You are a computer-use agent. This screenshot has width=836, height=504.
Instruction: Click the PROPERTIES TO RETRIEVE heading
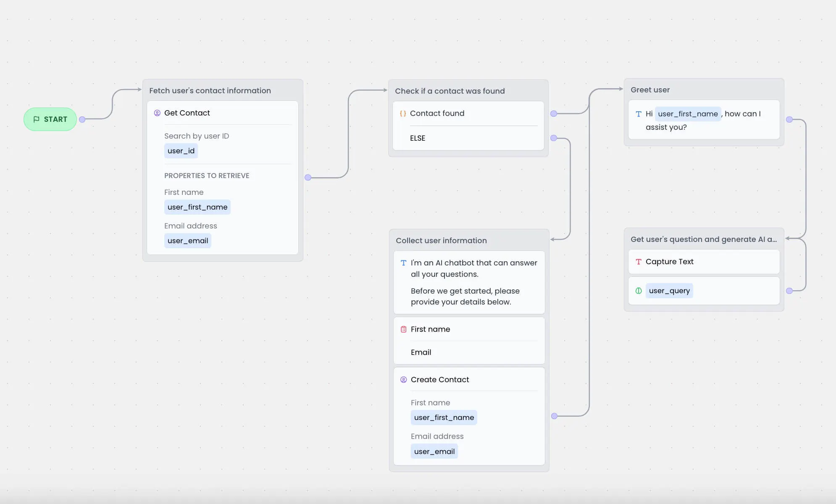(x=207, y=176)
